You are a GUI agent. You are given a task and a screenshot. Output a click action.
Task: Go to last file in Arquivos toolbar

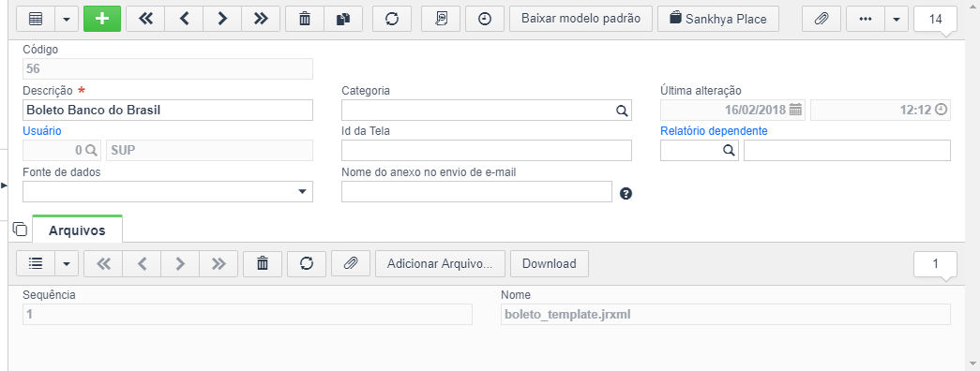(219, 263)
